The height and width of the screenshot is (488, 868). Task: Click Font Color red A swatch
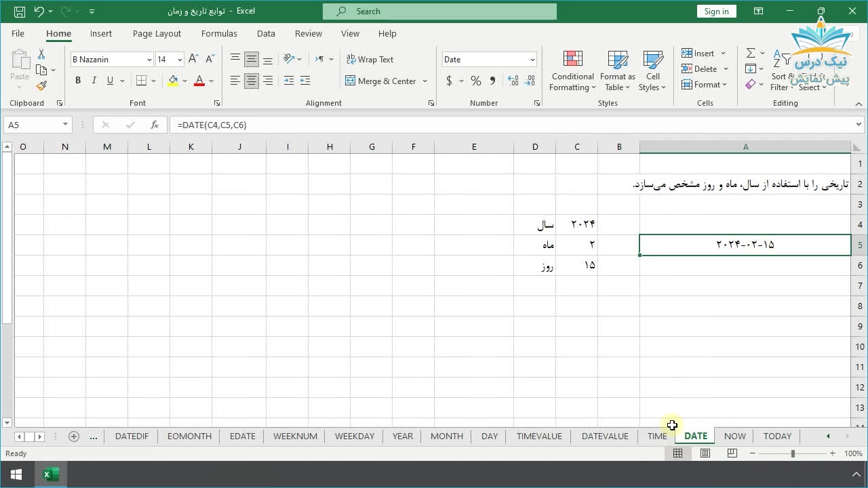(199, 81)
